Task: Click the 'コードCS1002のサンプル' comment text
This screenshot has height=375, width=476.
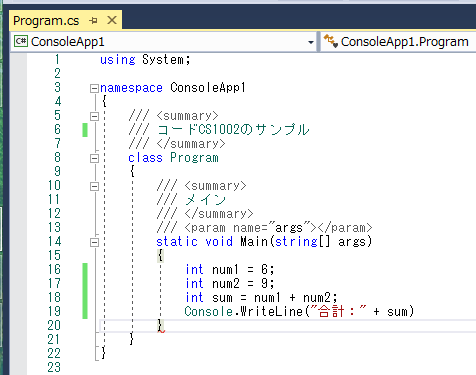Action: point(233,130)
